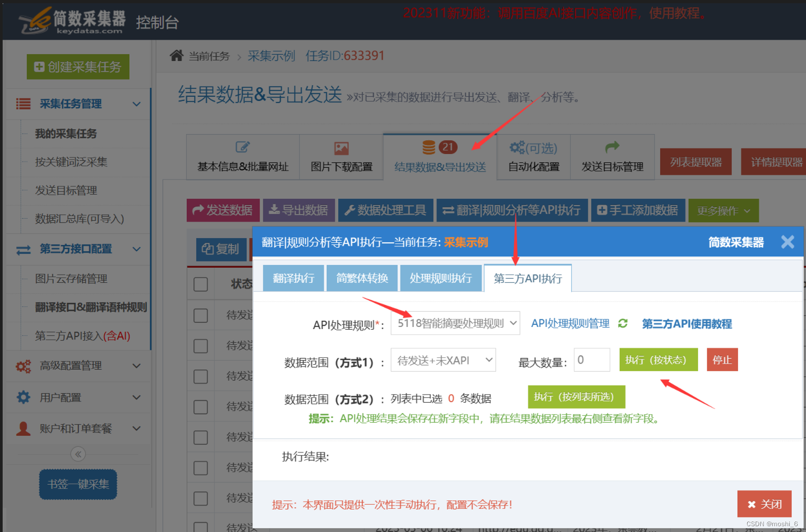Click the advanced configuration gears icon
806x532 pixels.
23,366
